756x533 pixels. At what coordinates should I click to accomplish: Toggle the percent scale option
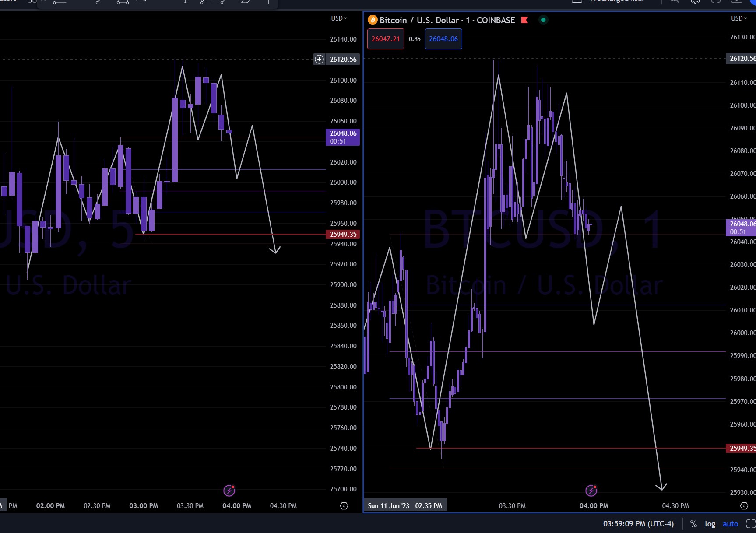[x=693, y=524]
